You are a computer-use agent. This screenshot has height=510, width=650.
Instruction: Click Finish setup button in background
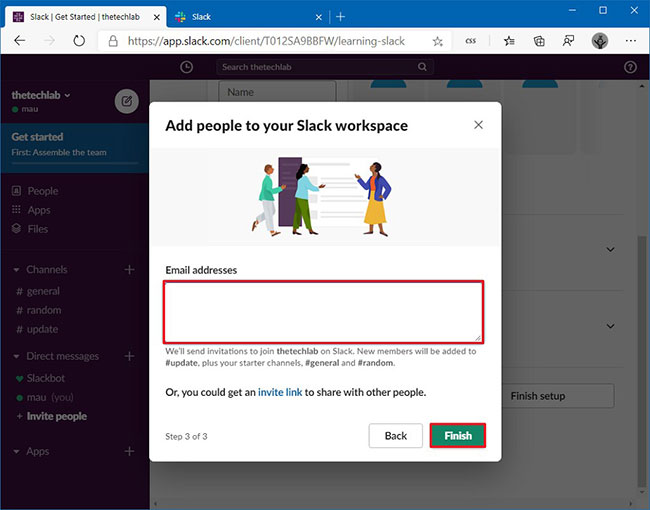click(558, 396)
